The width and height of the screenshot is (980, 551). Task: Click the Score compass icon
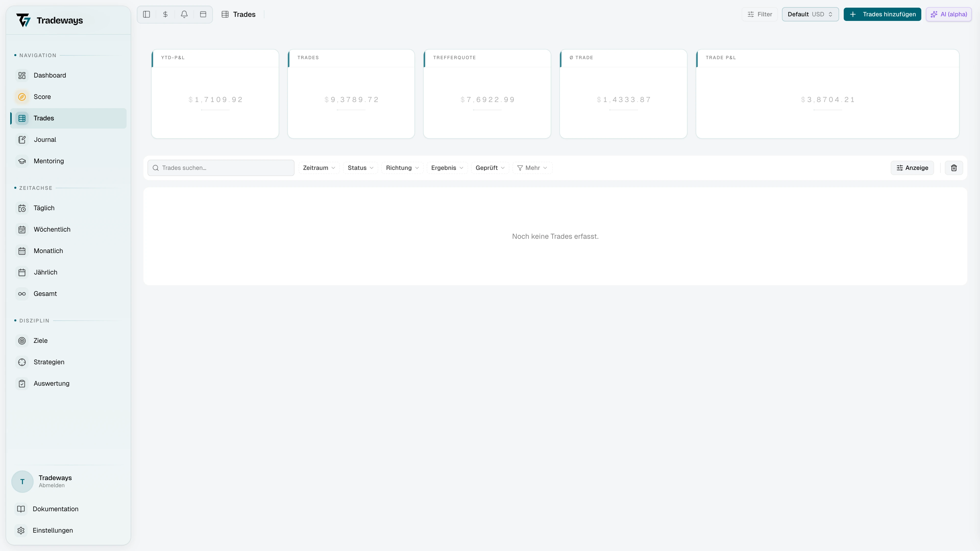point(22,97)
